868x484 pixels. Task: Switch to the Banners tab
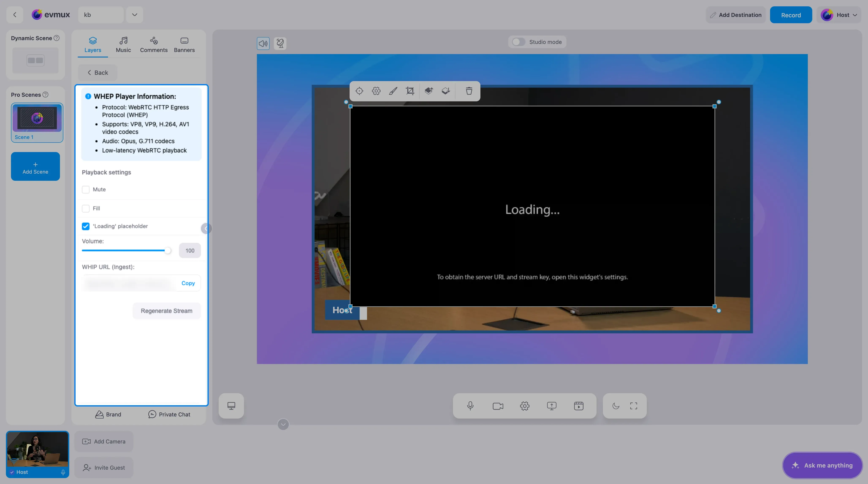click(184, 45)
